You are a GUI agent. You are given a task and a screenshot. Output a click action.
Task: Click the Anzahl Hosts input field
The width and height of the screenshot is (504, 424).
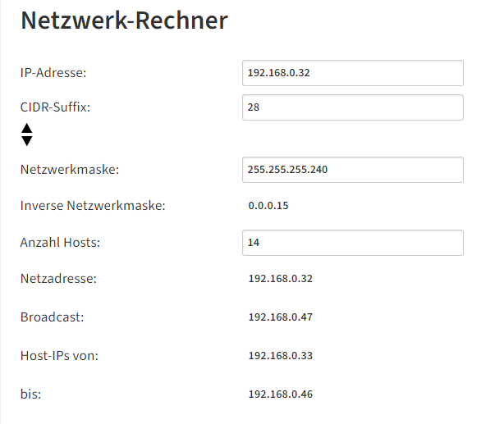tap(353, 243)
